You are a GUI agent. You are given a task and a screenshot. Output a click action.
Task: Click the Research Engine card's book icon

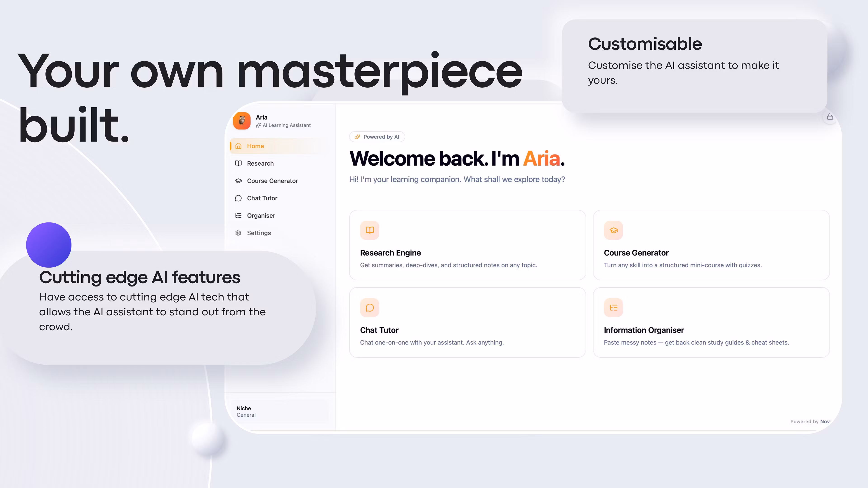click(370, 230)
